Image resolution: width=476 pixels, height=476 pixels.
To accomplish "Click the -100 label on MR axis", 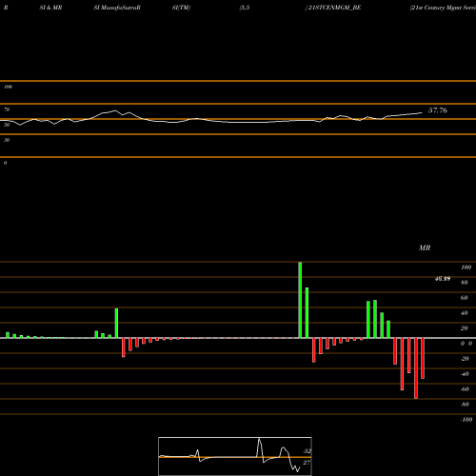I will pyautogui.click(x=466, y=420).
